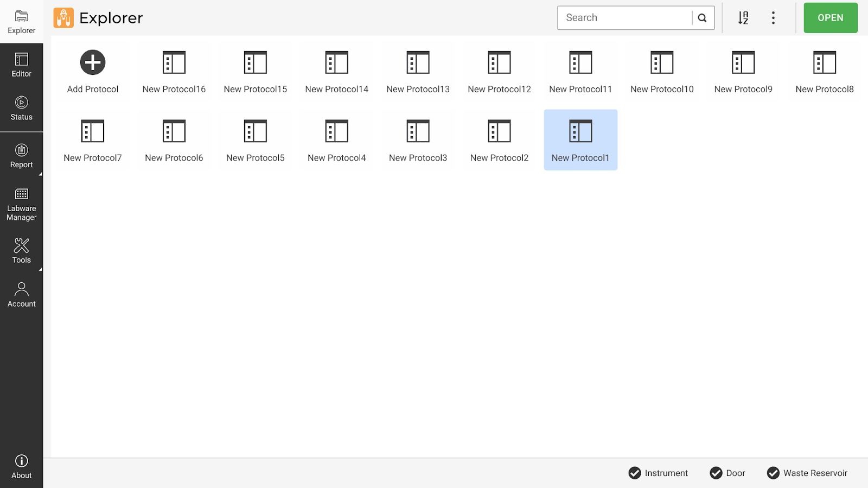Type in the Search input field
This screenshot has height=488, width=868.
point(625,18)
